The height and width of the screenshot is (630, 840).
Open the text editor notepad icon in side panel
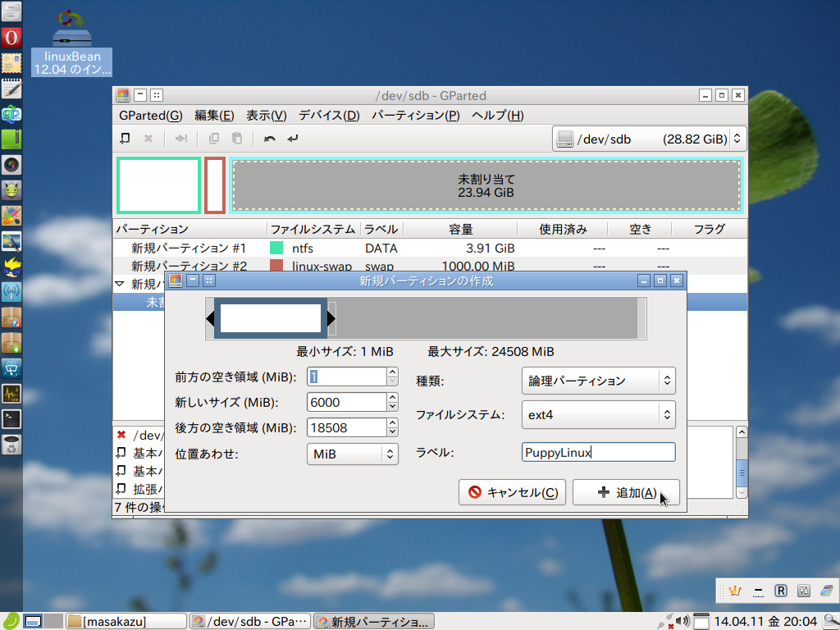coord(11,89)
